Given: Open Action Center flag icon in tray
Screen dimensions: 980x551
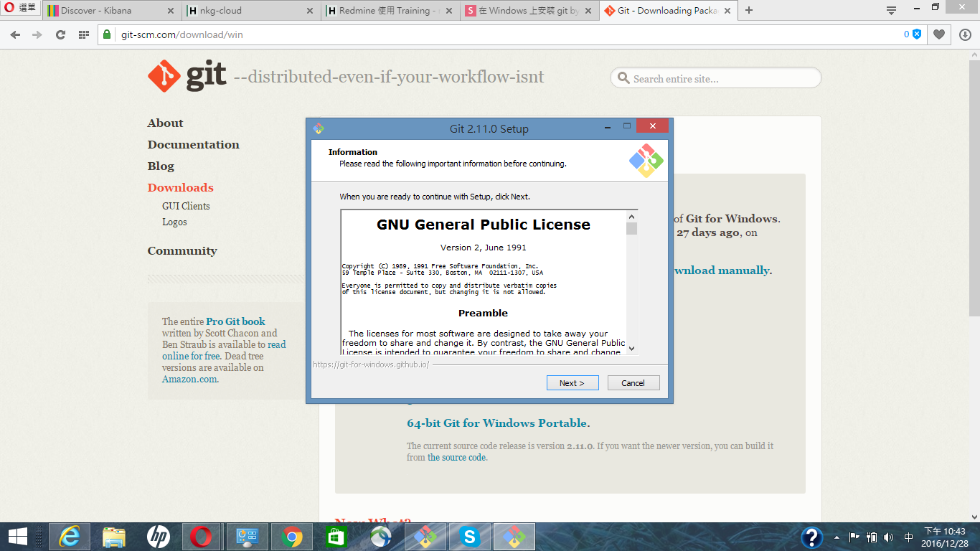Looking at the screenshot, I should coord(854,537).
